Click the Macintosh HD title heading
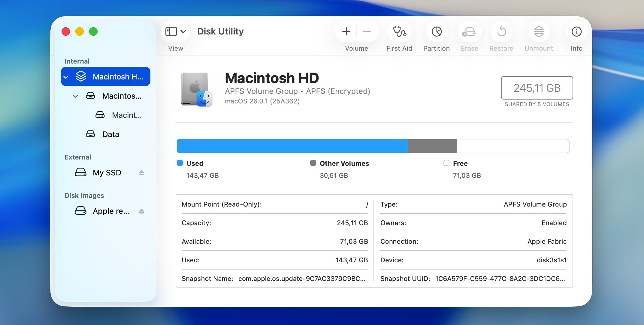Screen dimensions: 644x325 [272, 78]
